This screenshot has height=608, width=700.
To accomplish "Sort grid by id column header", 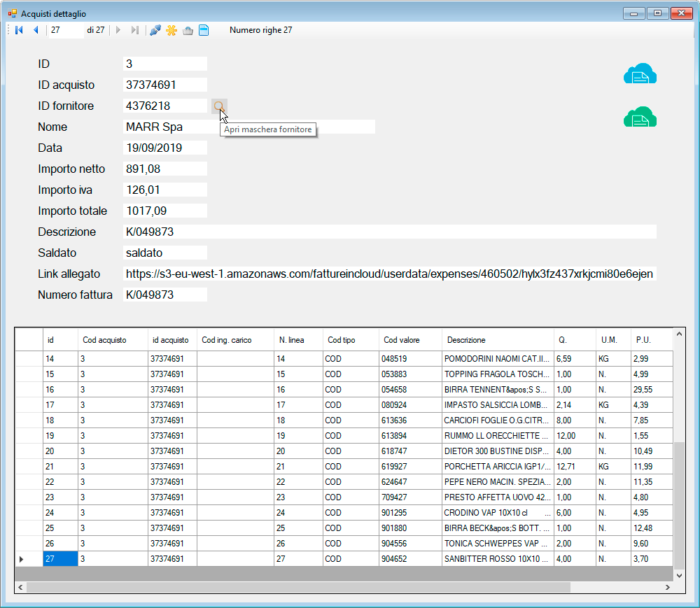I will 60,340.
